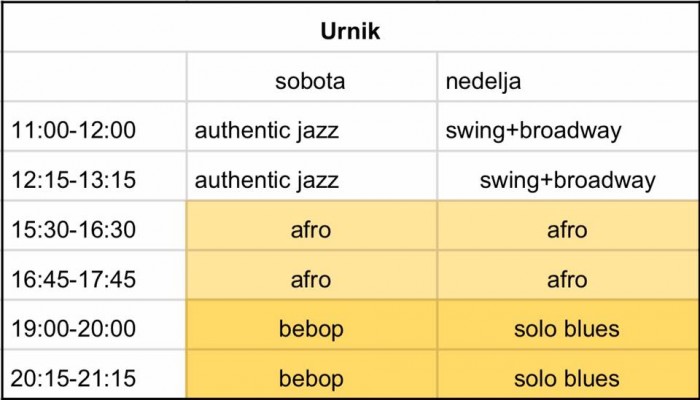Select the 15:30-16:30 time cell
This screenshot has width=700, height=400.
pyautogui.click(x=95, y=225)
